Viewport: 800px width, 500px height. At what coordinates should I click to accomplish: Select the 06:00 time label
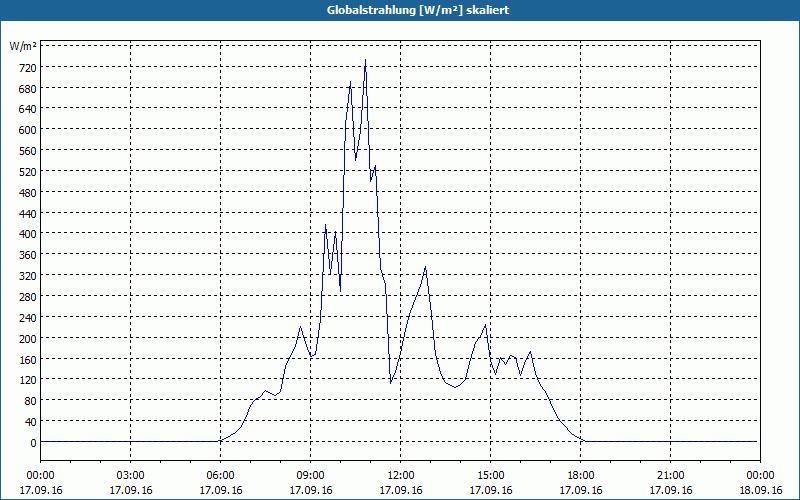pyautogui.click(x=220, y=476)
